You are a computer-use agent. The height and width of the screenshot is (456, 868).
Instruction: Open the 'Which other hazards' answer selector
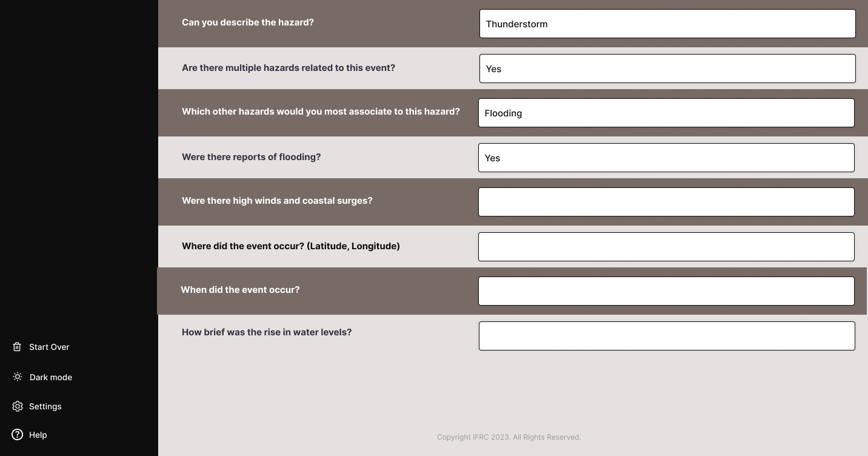(x=666, y=113)
